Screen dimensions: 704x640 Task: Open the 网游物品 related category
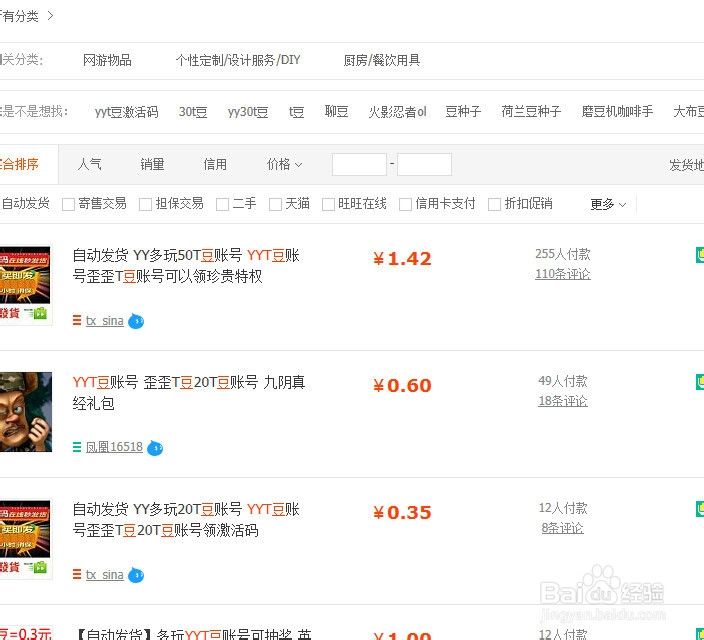(x=107, y=60)
